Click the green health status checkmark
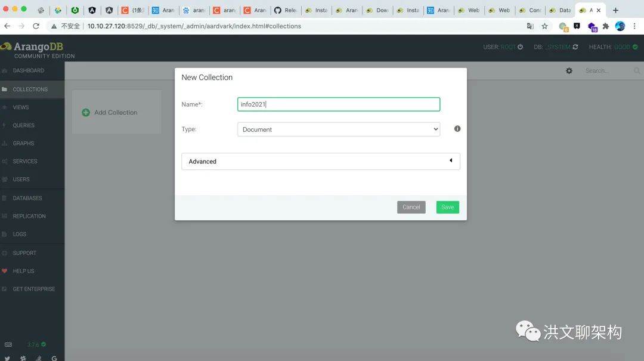The height and width of the screenshot is (361, 644). [x=635, y=47]
